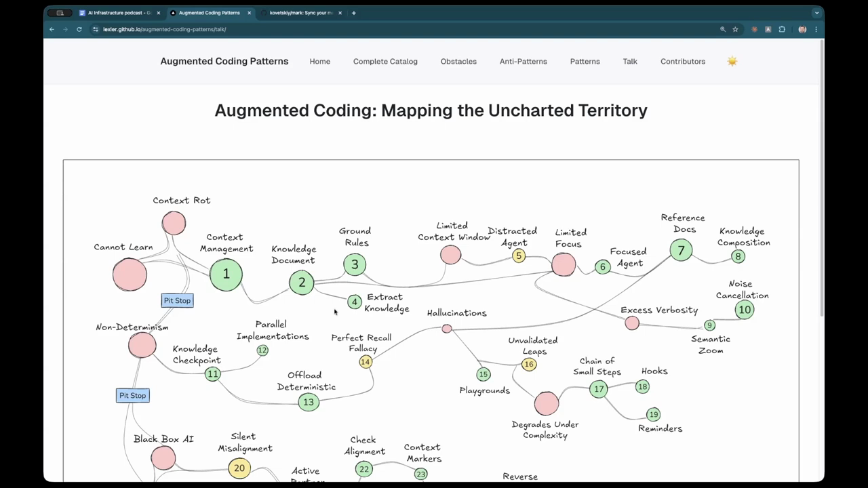Click the red Cannot Learn circle
Viewport: 868px width, 488px height.
[130, 274]
